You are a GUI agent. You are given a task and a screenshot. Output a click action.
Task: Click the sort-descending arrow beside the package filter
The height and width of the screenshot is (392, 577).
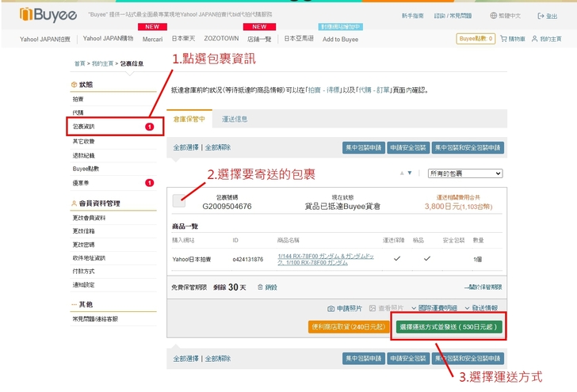pyautogui.click(x=410, y=173)
